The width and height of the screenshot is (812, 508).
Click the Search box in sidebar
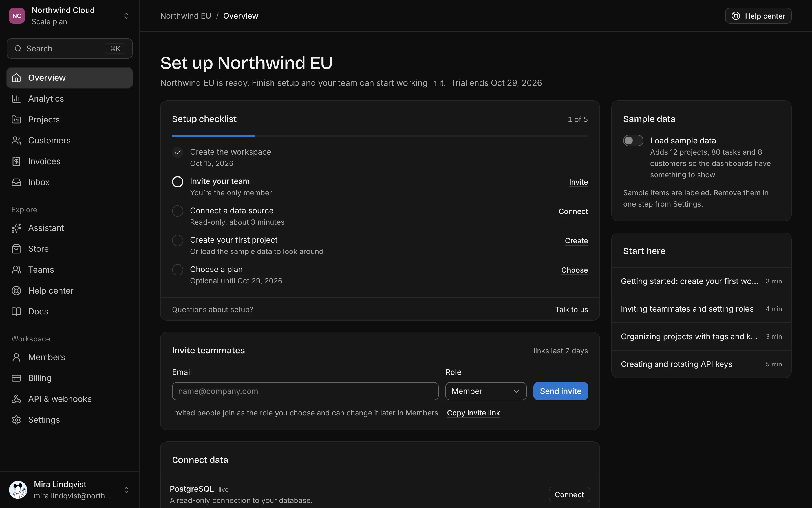(70, 49)
